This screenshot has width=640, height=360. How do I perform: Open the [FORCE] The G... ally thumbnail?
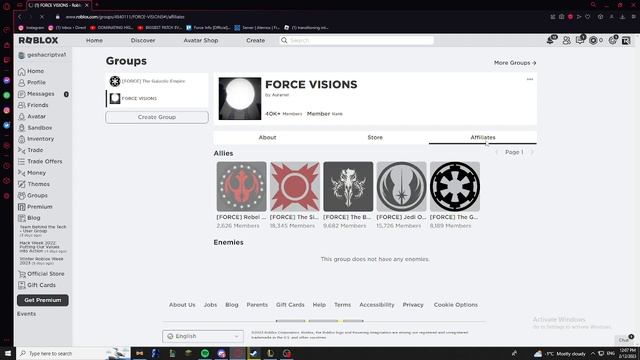pyautogui.click(x=455, y=187)
